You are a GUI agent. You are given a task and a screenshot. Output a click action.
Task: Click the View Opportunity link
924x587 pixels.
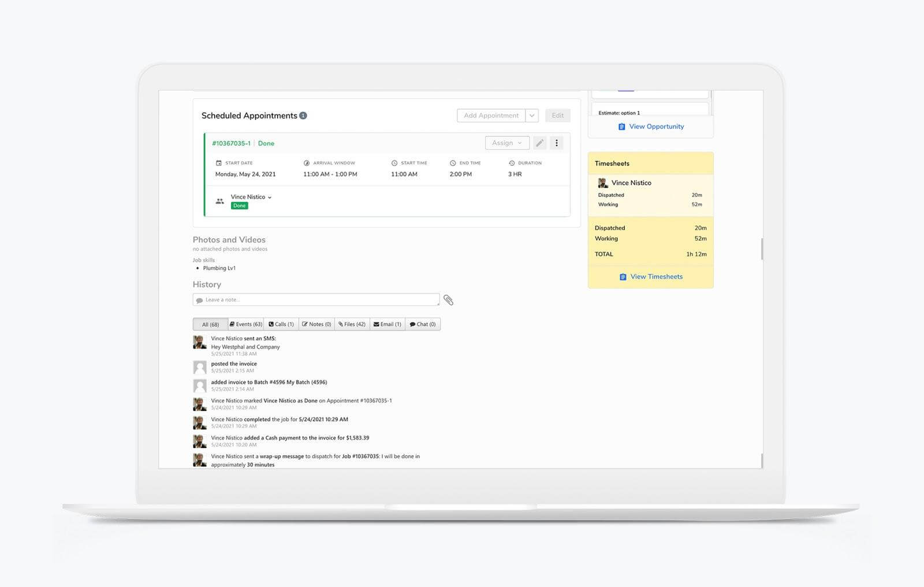tap(657, 126)
